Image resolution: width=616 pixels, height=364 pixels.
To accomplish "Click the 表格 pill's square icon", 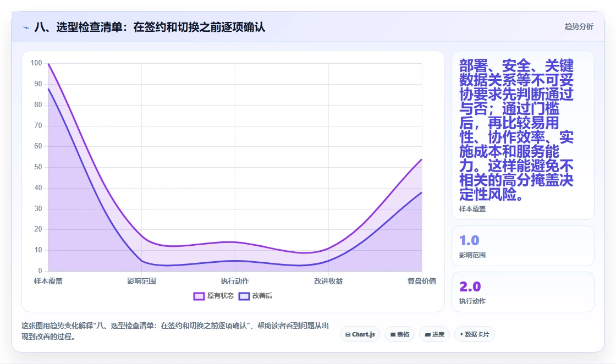I will point(393,334).
